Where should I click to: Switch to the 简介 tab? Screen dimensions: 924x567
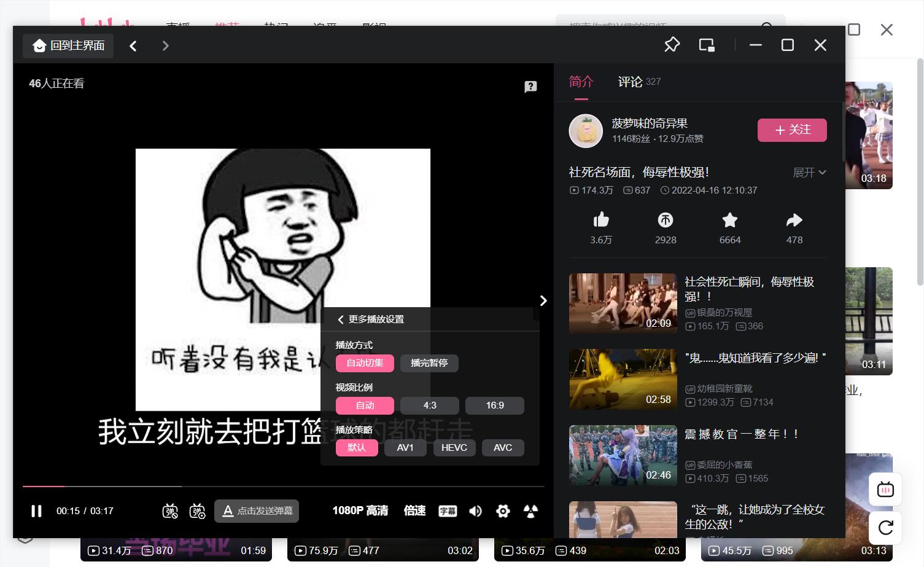[581, 82]
